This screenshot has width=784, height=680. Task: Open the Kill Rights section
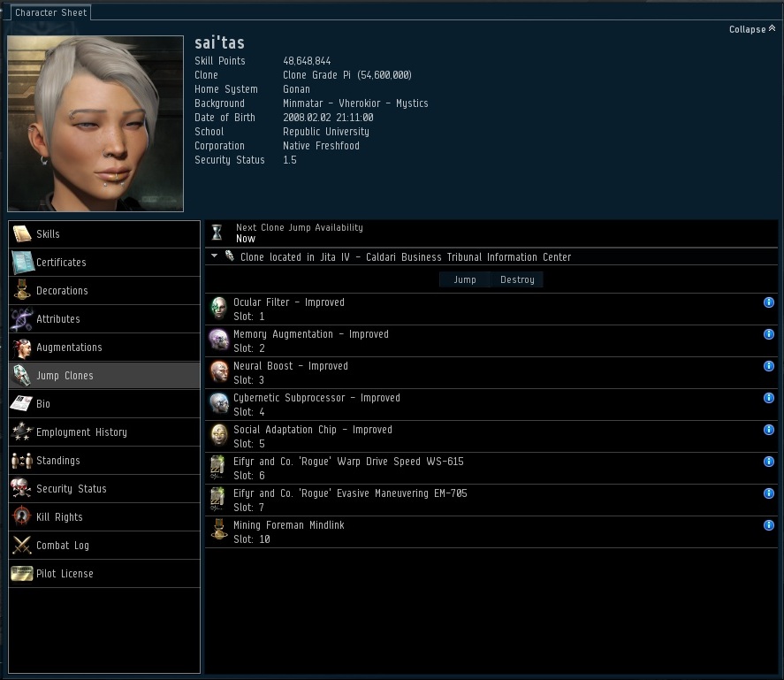[104, 517]
